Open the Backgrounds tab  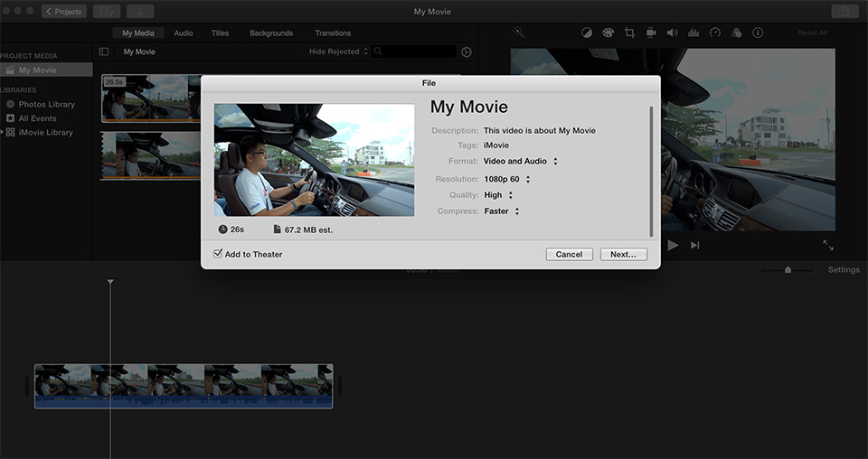tap(271, 33)
